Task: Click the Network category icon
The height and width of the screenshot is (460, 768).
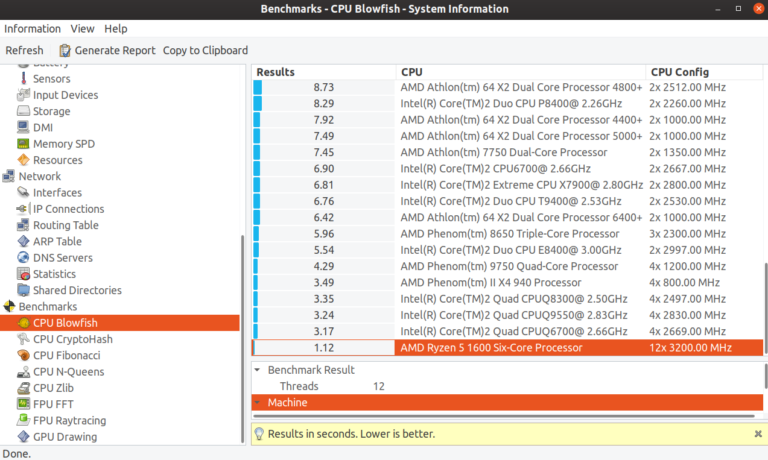Action: [x=9, y=176]
